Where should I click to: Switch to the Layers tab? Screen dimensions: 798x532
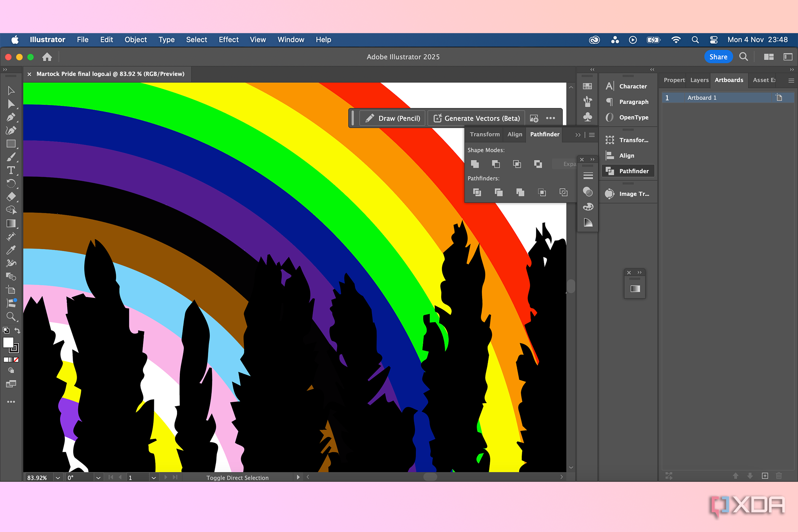point(699,80)
